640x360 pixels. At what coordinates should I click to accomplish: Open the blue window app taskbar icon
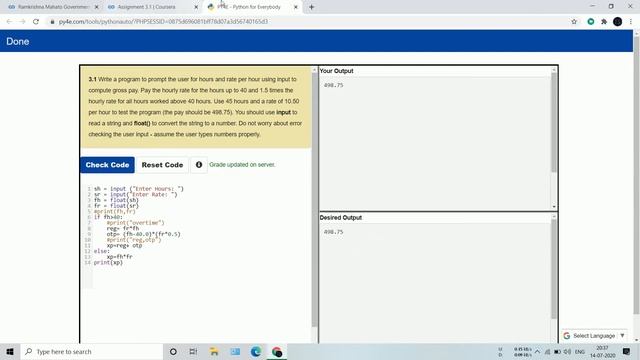235,351
